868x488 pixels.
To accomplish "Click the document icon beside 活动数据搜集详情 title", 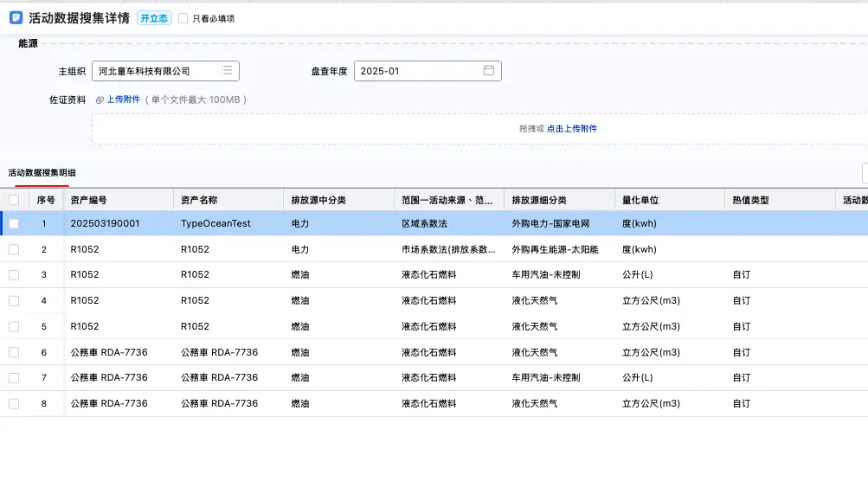I will (x=16, y=18).
